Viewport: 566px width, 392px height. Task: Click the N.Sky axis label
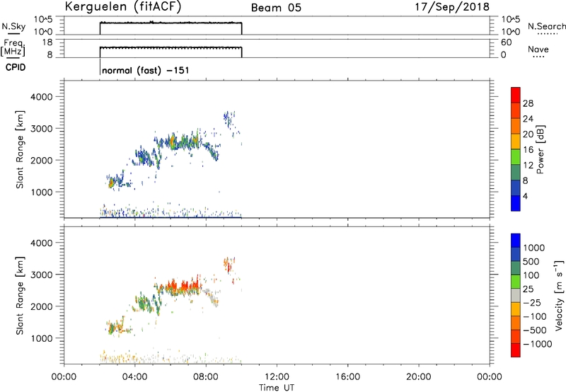(13, 26)
